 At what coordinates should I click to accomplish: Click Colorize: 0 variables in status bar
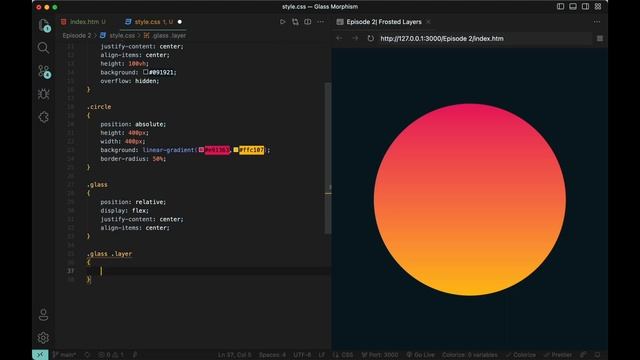pos(470,355)
